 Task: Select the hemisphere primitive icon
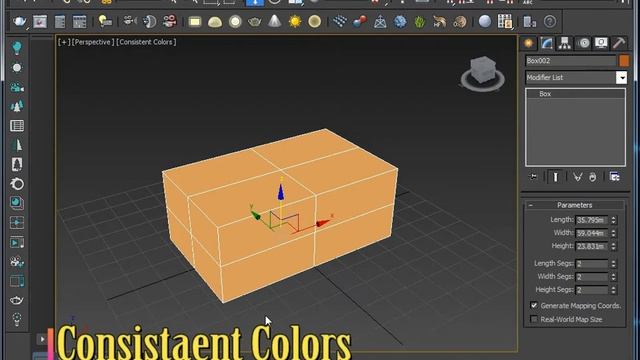215,21
